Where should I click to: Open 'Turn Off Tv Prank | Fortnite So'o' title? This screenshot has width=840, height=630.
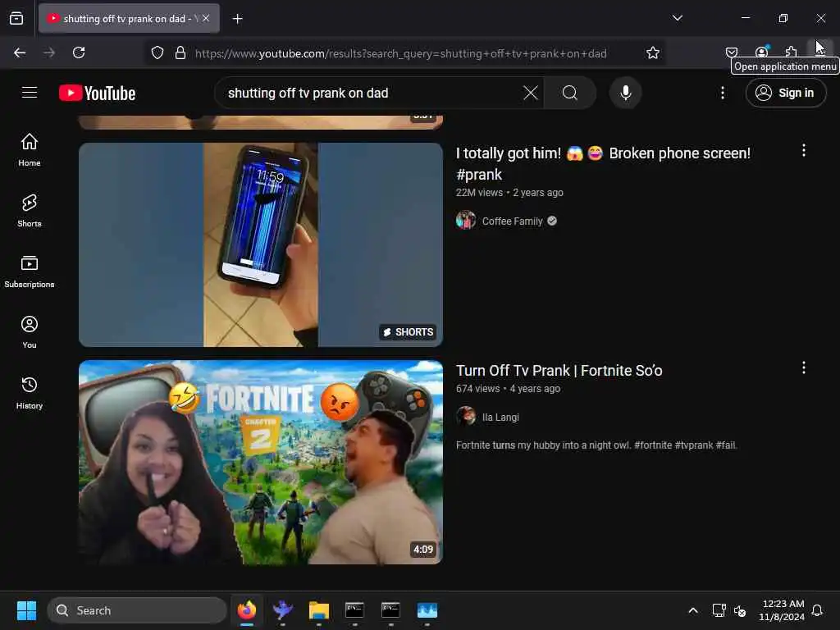[559, 371]
